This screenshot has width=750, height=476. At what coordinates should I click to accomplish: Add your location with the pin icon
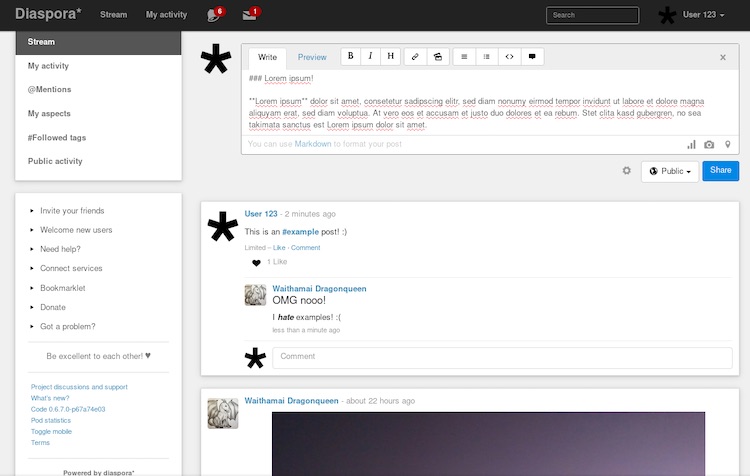pyautogui.click(x=728, y=144)
